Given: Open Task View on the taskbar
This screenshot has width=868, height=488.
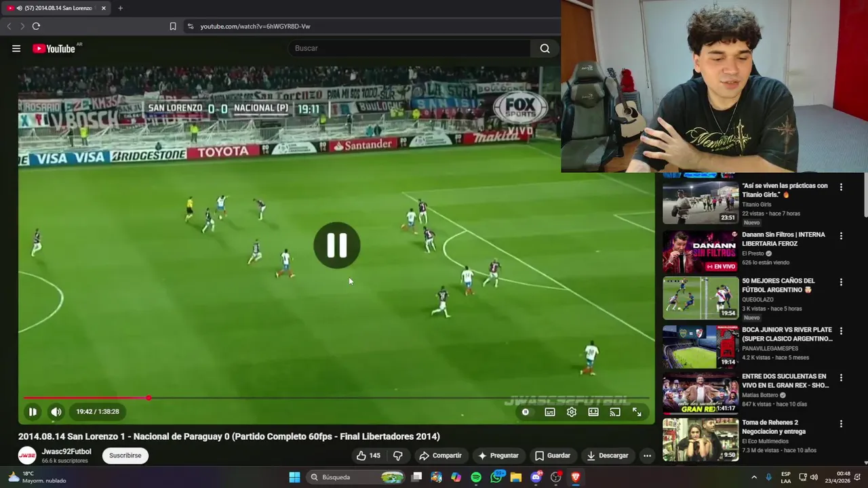Looking at the screenshot, I should click(x=417, y=477).
